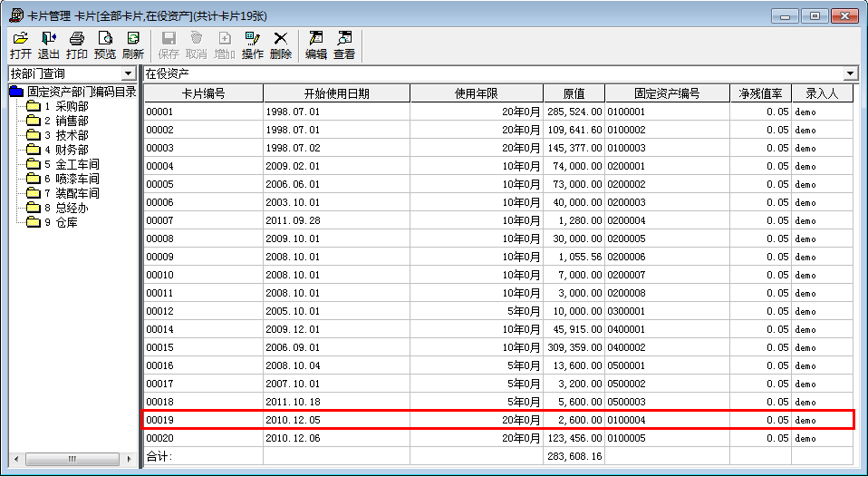
Task: Click the tree panel's left scroll arrow
Action: (16, 459)
